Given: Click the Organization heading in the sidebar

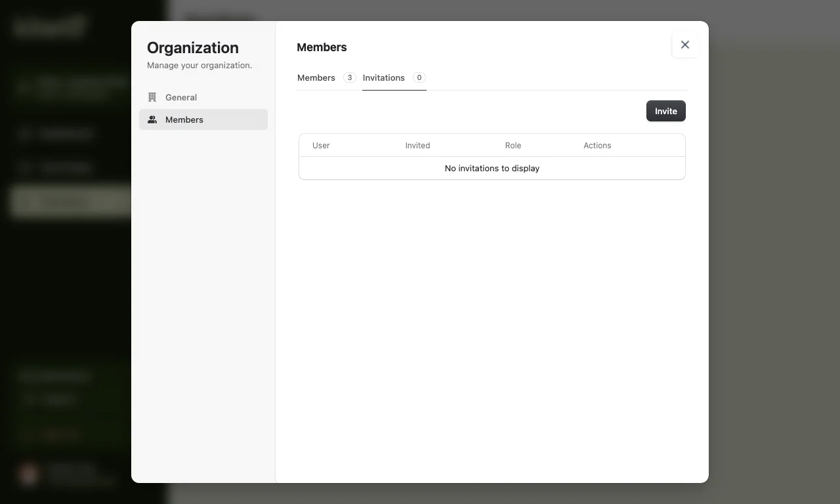Looking at the screenshot, I should (192, 48).
